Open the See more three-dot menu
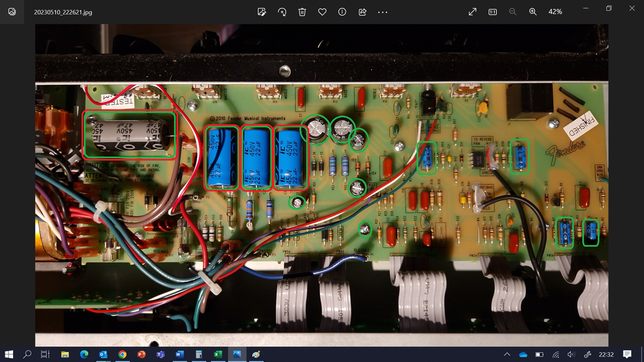 [x=382, y=12]
